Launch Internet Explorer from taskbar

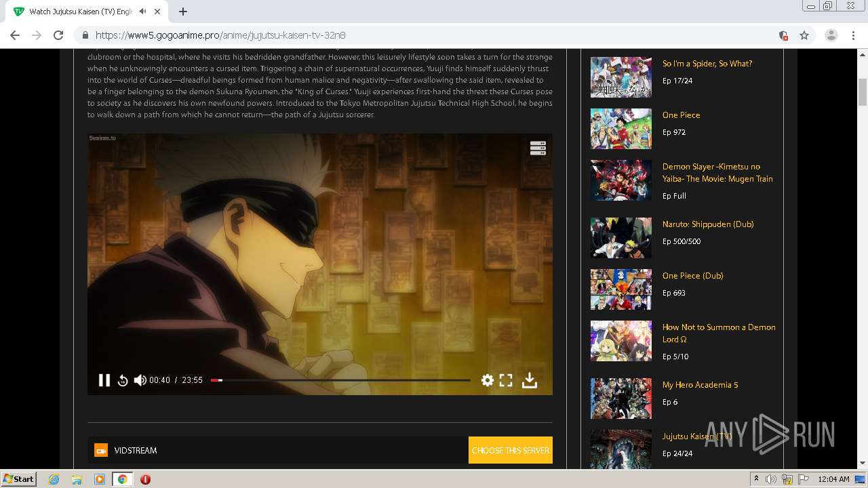[x=54, y=479]
